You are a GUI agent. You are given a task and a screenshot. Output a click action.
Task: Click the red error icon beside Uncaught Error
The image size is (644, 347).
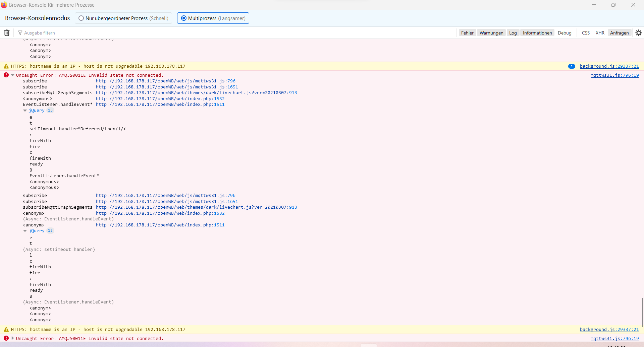(x=6, y=75)
